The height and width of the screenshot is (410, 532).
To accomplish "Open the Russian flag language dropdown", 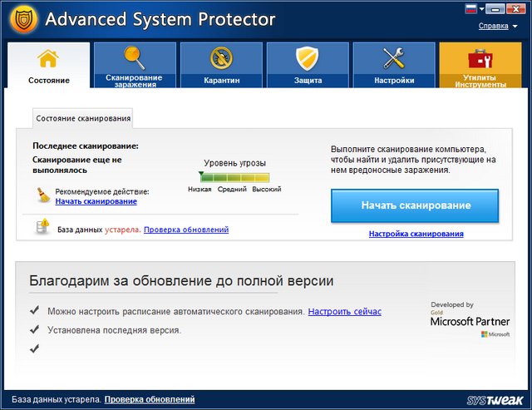I will point(473,10).
